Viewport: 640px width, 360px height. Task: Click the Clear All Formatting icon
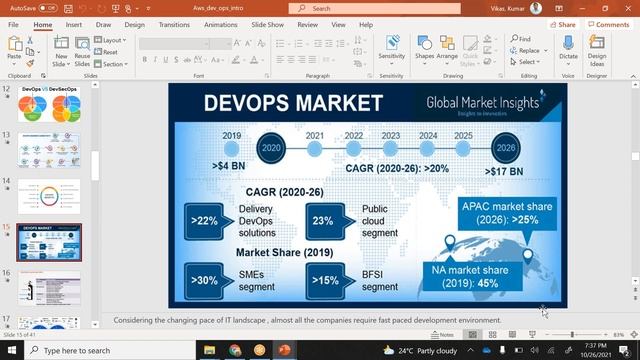tap(261, 43)
